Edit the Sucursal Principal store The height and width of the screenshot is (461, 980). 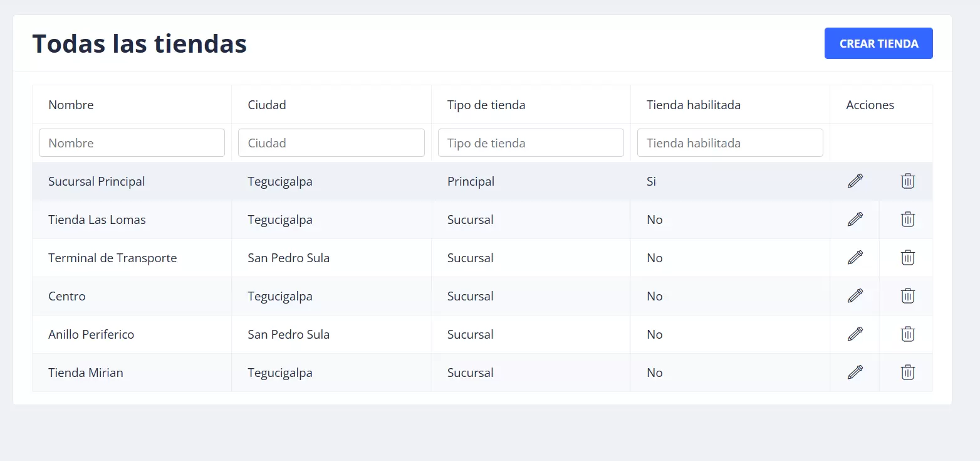855,181
